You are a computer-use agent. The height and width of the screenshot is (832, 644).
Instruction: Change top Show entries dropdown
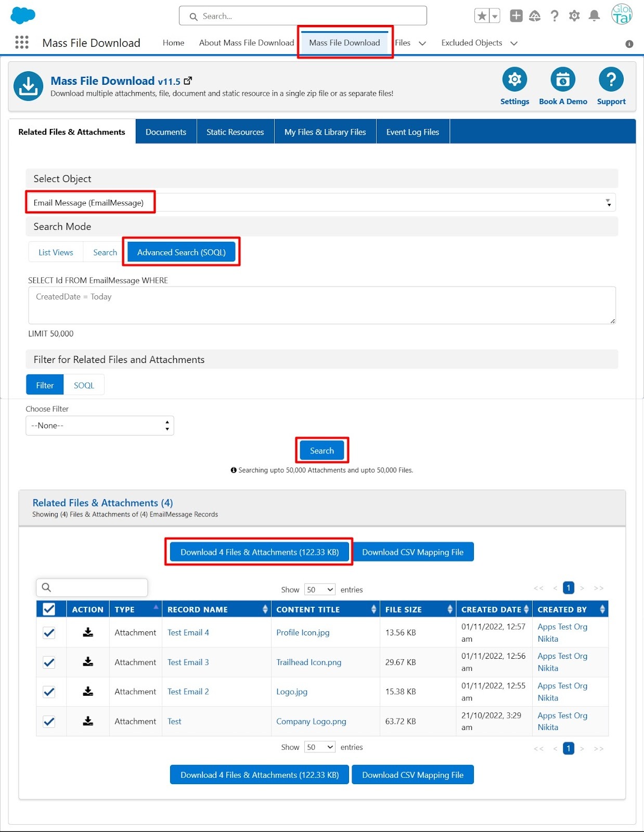click(320, 589)
